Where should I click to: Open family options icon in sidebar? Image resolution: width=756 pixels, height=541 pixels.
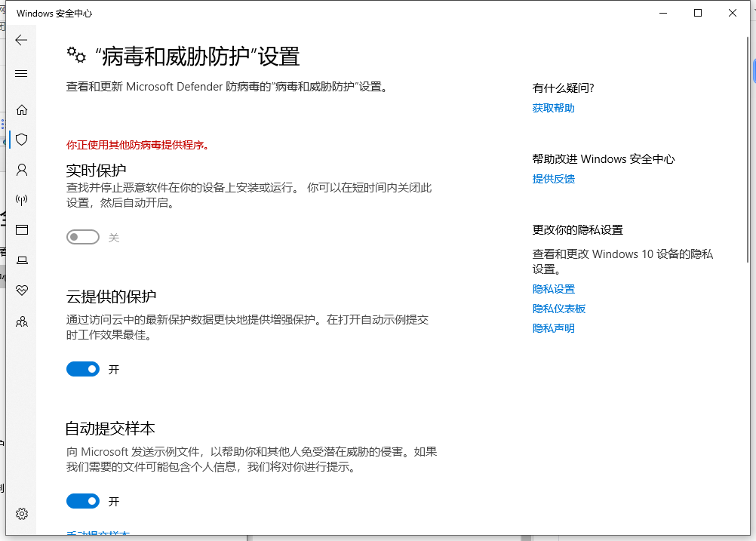pyautogui.click(x=22, y=322)
